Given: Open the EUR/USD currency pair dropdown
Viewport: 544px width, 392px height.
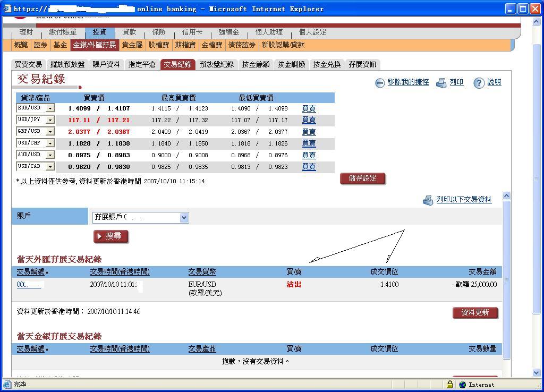Looking at the screenshot, I should tap(49, 108).
